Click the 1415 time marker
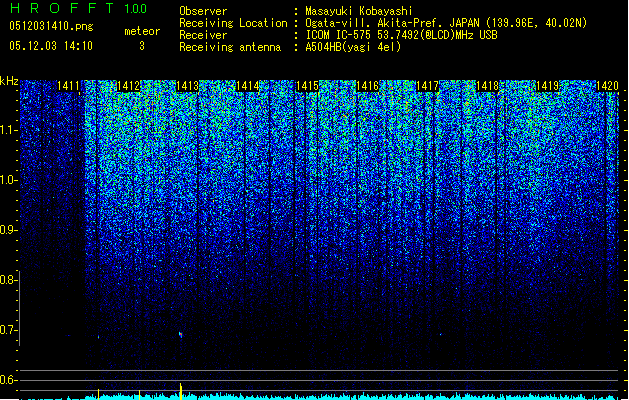The height and width of the screenshot is (400, 629). coord(307,86)
